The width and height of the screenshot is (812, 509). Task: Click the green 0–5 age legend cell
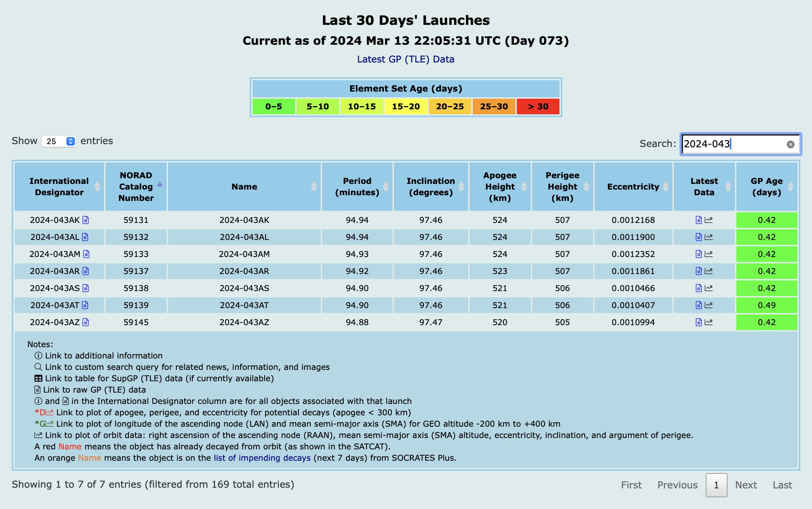point(274,106)
